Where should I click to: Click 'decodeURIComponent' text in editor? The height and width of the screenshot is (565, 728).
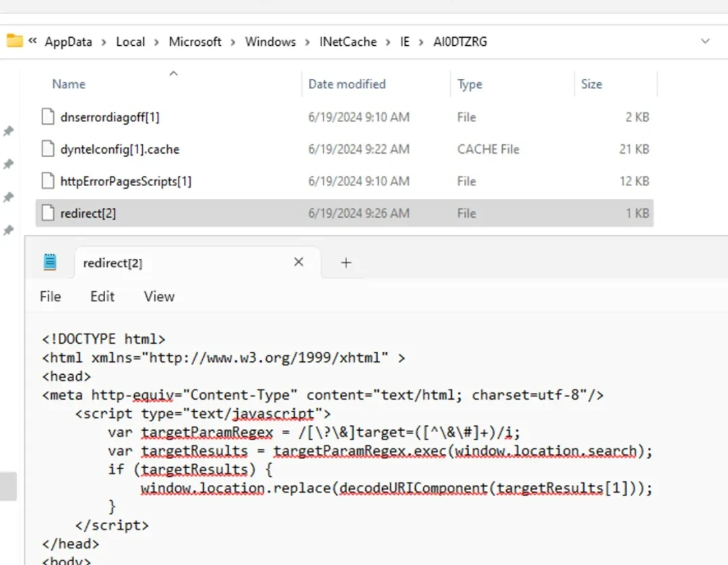413,488
